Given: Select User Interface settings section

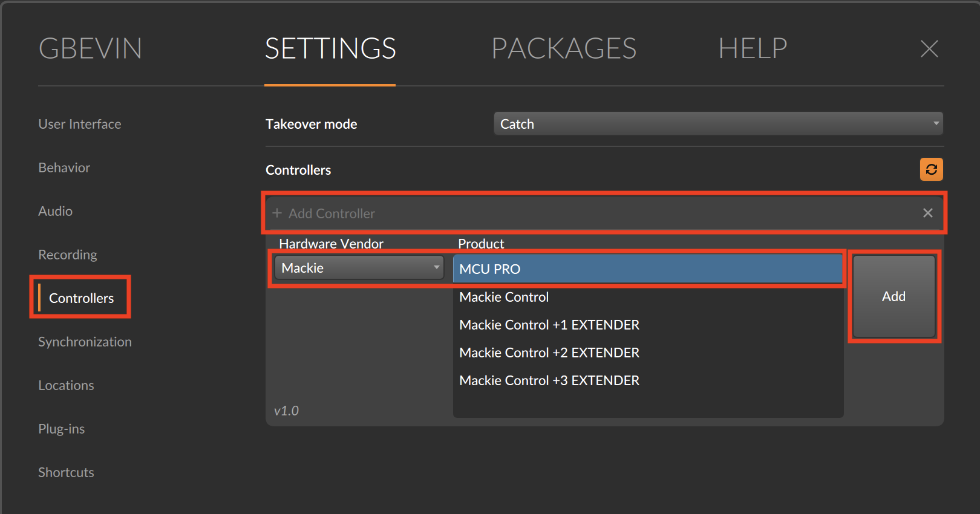Looking at the screenshot, I should coord(80,124).
